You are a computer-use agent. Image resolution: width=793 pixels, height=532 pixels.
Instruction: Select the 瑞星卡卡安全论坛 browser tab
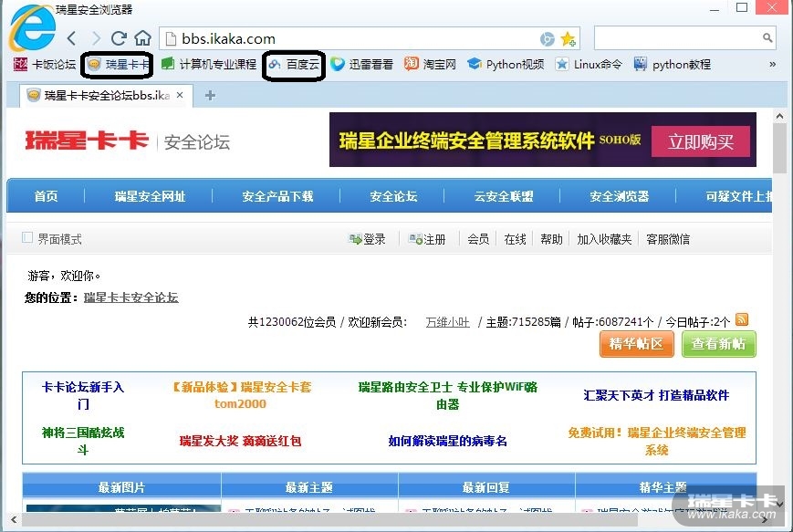[x=106, y=96]
